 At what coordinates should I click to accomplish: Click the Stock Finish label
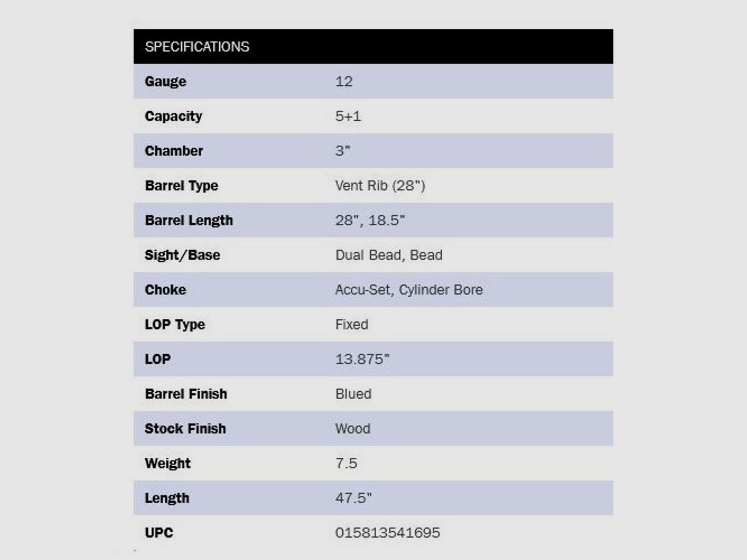(x=185, y=428)
